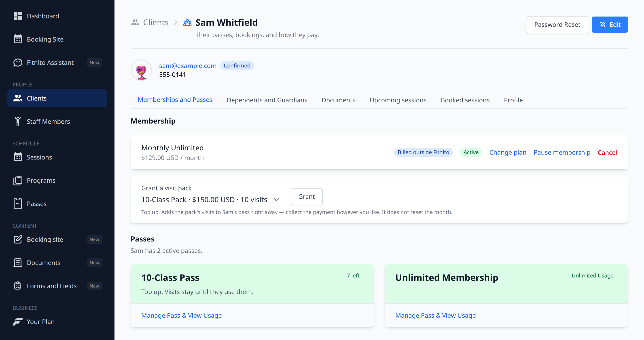The image size is (644, 340).
Task: Open Fitnito Assistant chat bubble icon
Action: coord(18,63)
